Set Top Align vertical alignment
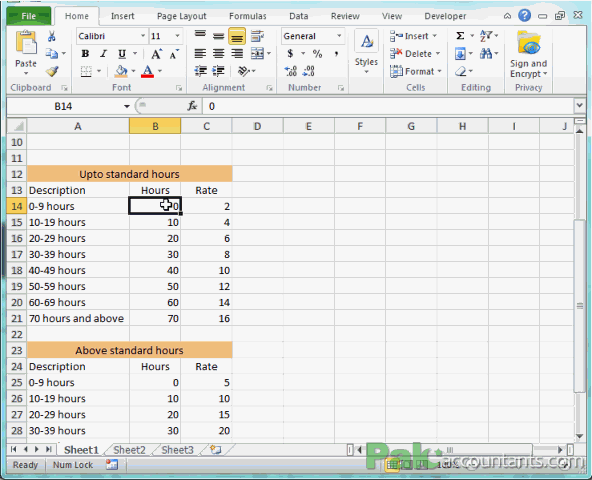The image size is (592, 480). [x=200, y=36]
